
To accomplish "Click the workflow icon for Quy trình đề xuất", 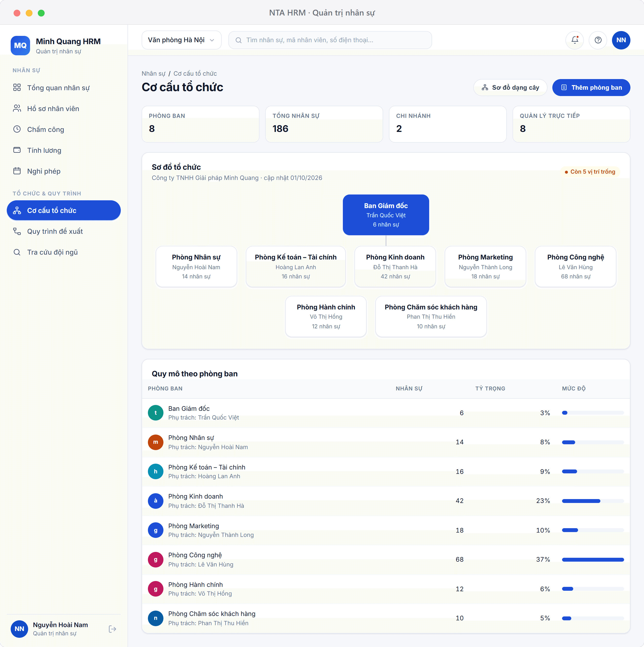I will (x=17, y=231).
